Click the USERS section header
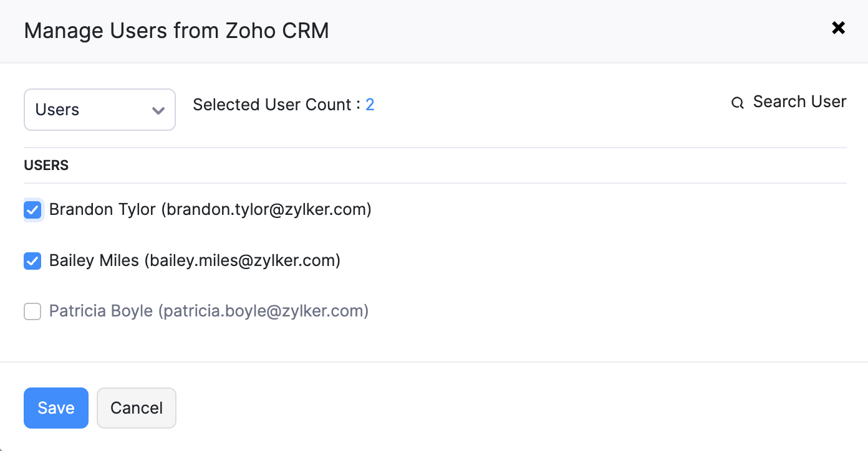Image resolution: width=868 pixels, height=451 pixels. pos(46,165)
